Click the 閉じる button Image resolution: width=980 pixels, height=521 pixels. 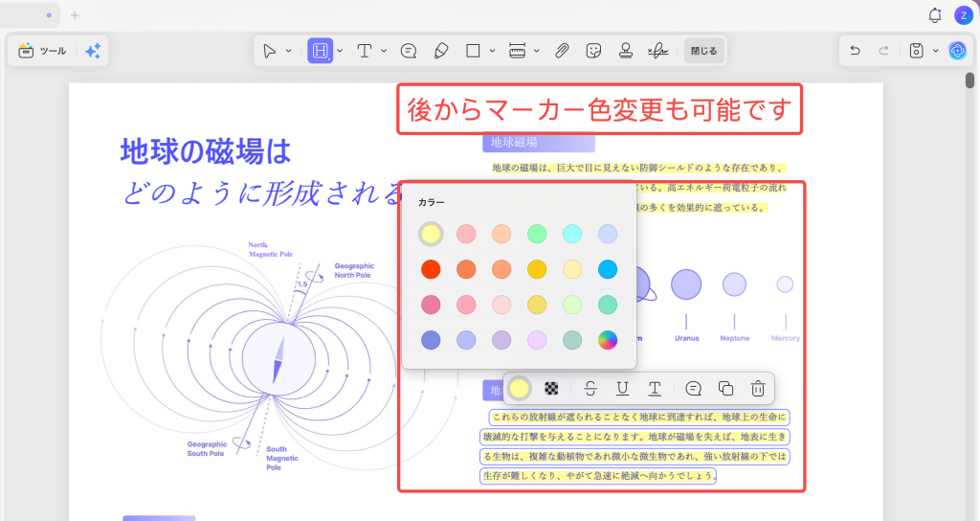pyautogui.click(x=704, y=51)
